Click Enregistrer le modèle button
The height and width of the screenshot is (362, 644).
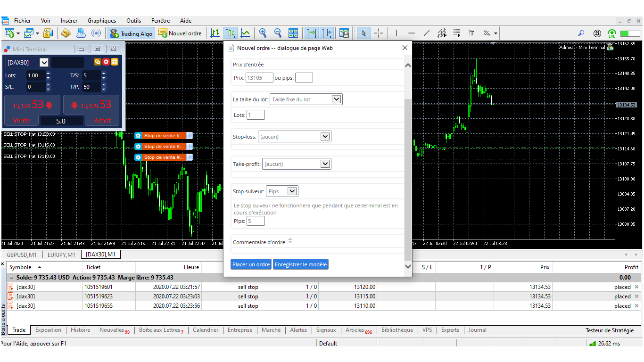pyautogui.click(x=301, y=264)
